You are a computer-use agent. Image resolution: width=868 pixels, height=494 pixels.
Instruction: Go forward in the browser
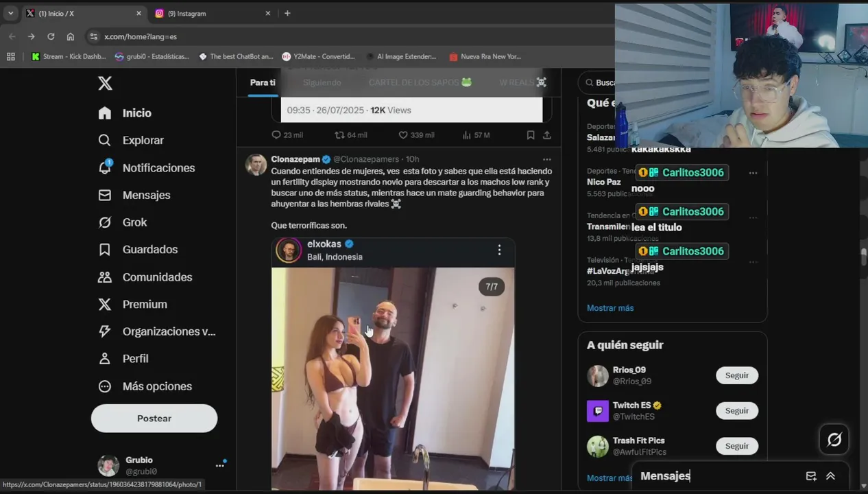click(x=31, y=36)
